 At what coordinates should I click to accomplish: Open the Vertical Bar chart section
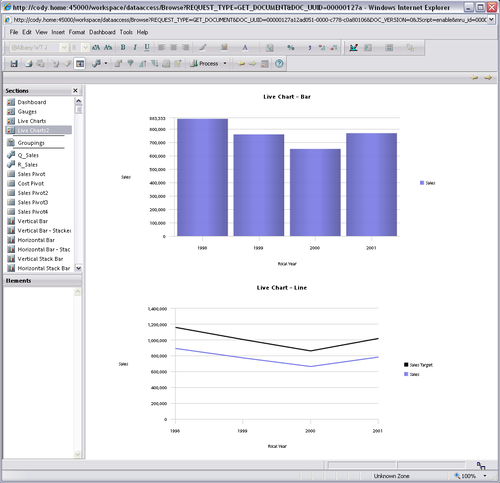pos(33,221)
